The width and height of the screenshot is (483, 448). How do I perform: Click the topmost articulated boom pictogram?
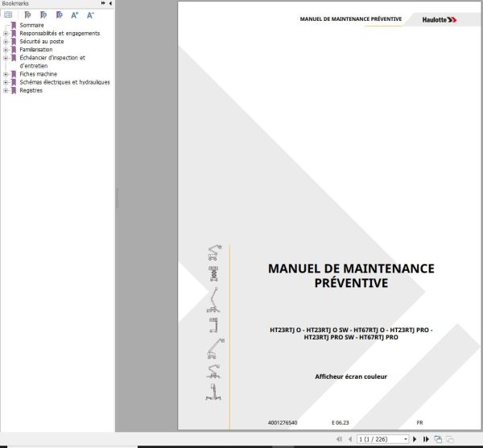tap(215, 253)
